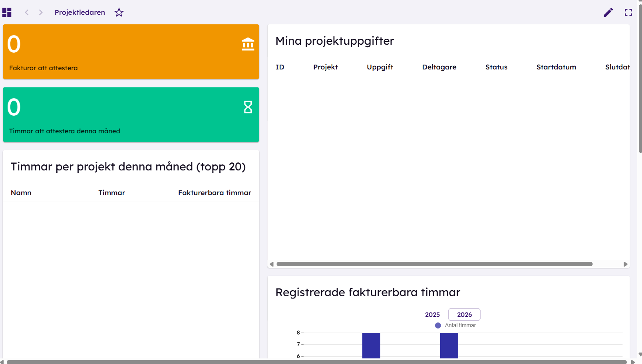Click the bank icon on orange card
This screenshot has height=364, width=642.
[248, 44]
